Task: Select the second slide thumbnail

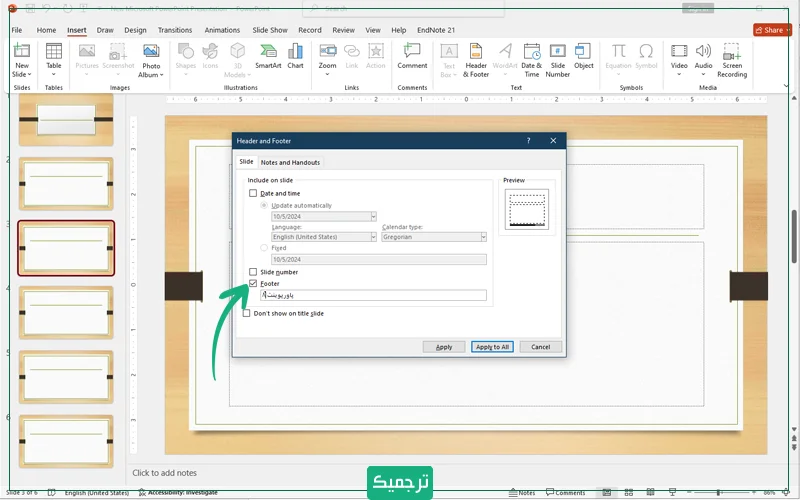Action: pyautogui.click(x=66, y=184)
